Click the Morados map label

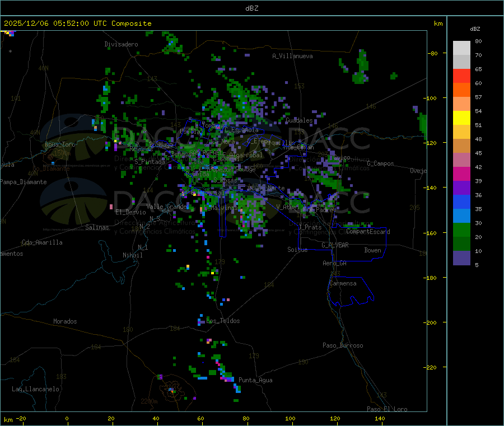(x=65, y=321)
